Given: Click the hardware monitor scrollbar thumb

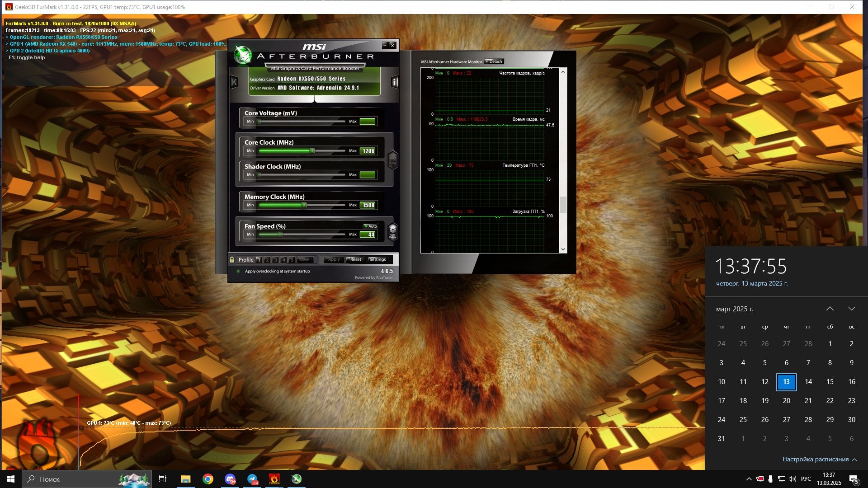Looking at the screenshot, I should coord(563,204).
